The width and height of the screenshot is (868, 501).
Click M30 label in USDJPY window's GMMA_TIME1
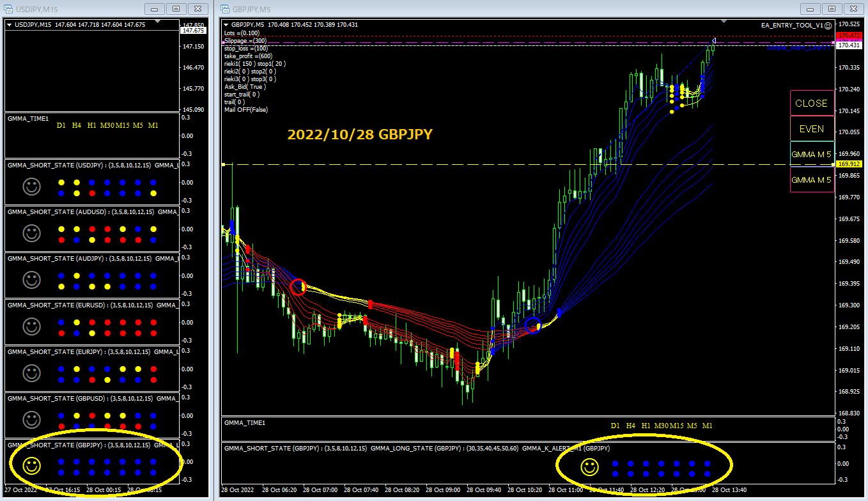tap(107, 125)
